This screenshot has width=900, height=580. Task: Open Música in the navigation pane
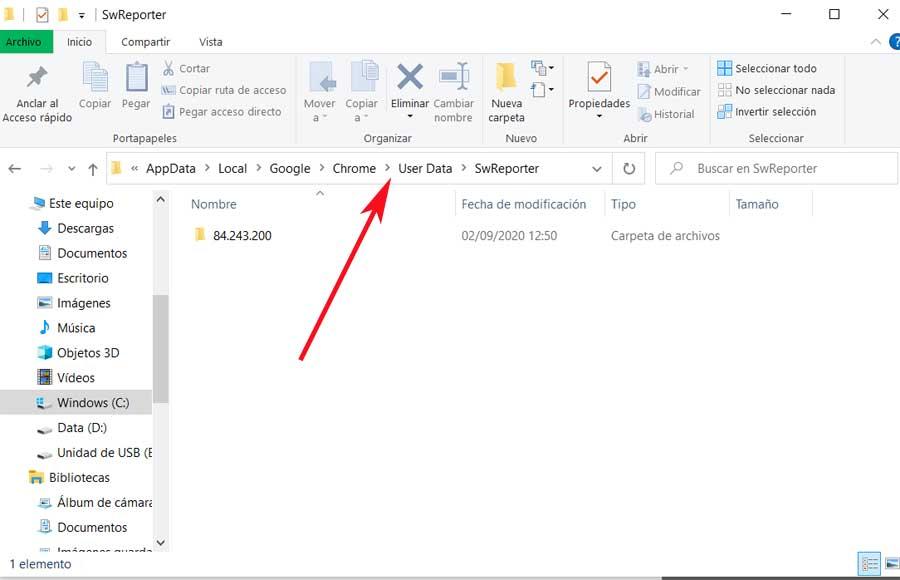(x=66, y=328)
